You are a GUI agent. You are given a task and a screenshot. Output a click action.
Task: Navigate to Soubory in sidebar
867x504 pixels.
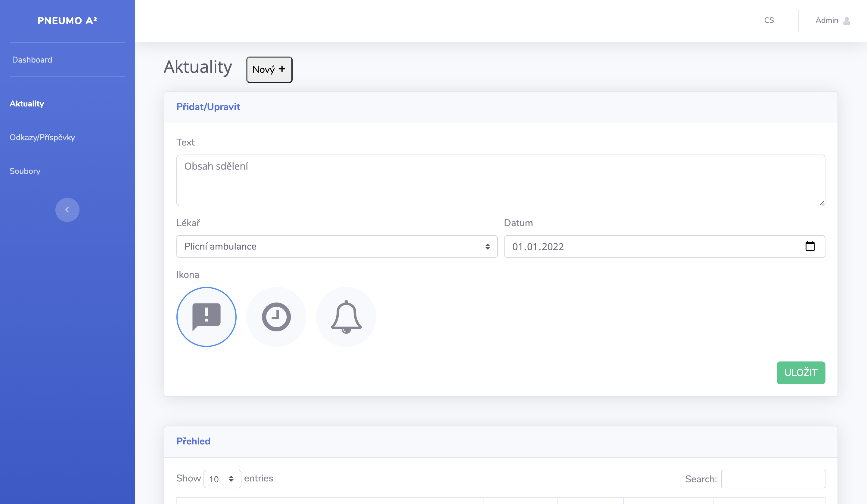(25, 171)
